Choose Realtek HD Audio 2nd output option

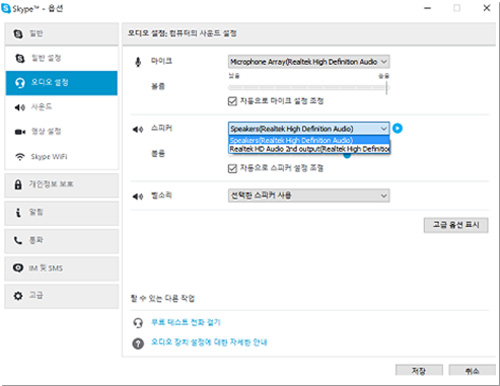pos(309,149)
